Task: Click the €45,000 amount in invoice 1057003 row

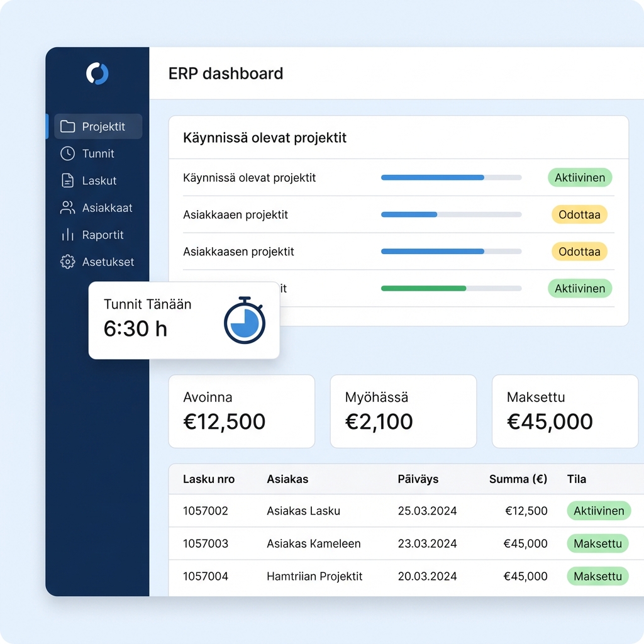Action: point(525,543)
